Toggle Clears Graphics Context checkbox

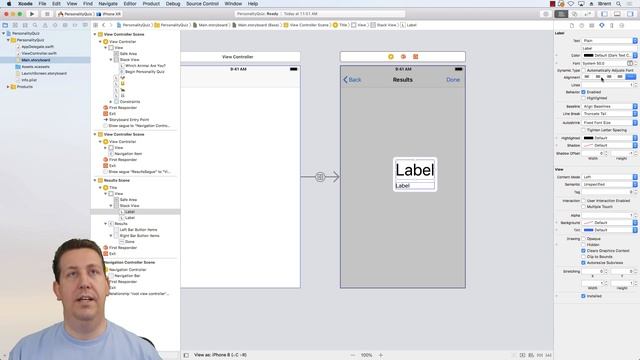click(x=583, y=251)
